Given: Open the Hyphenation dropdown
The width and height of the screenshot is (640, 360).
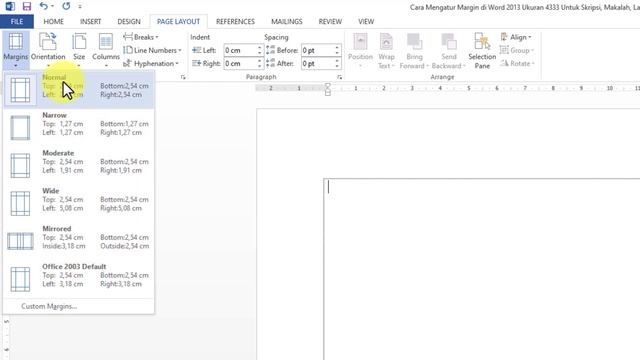Looking at the screenshot, I should tap(151, 63).
